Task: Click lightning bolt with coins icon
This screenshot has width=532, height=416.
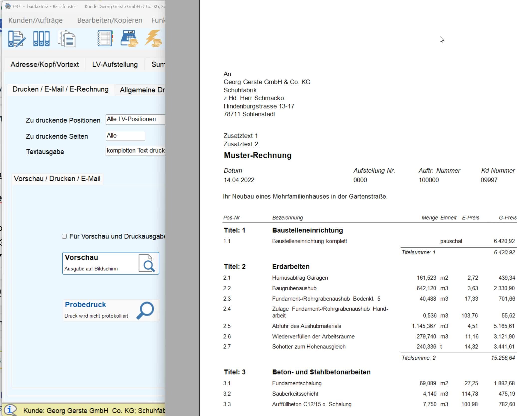Action: pyautogui.click(x=153, y=39)
